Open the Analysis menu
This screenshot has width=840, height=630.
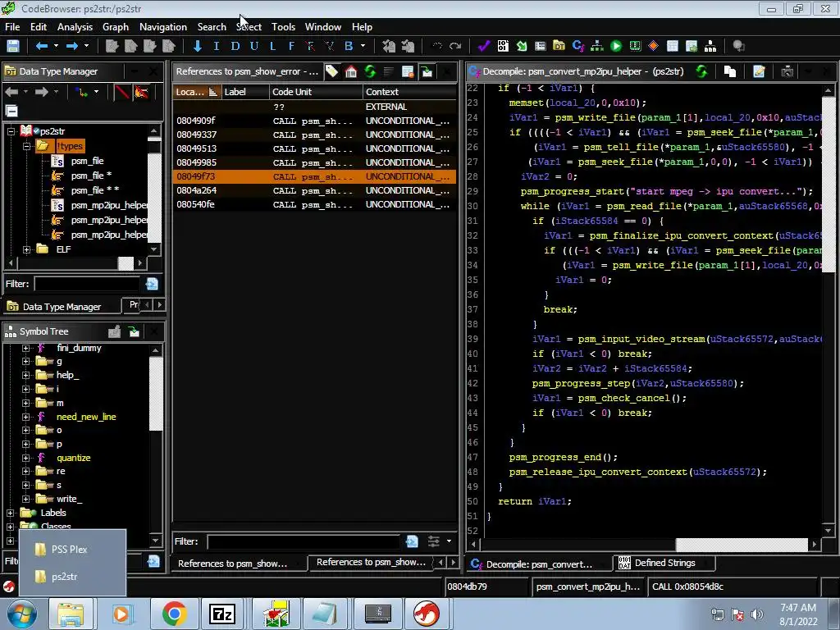75,27
